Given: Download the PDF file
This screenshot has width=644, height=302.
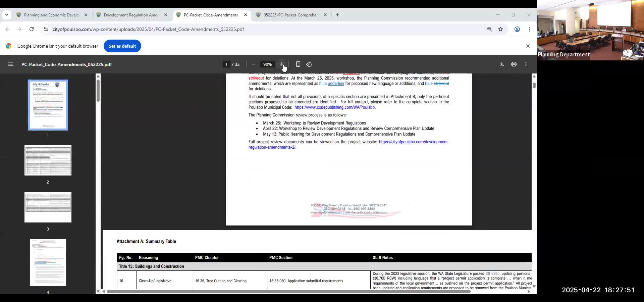Looking at the screenshot, I should 502,64.
